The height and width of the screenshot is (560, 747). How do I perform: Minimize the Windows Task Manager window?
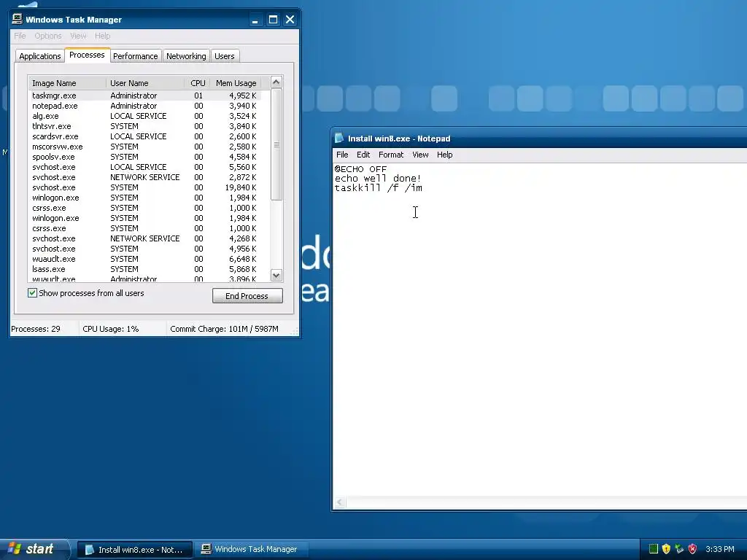(255, 20)
